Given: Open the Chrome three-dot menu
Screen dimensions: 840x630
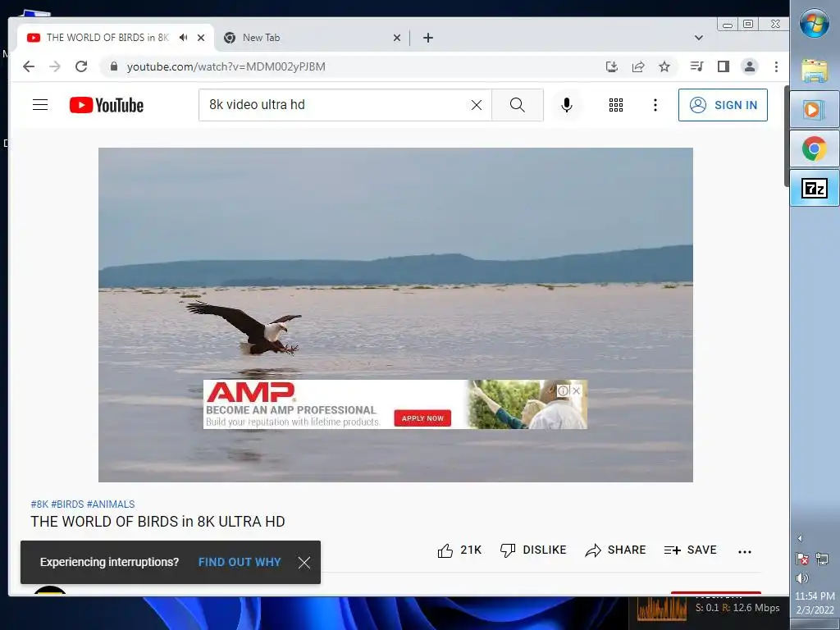Looking at the screenshot, I should point(776,66).
